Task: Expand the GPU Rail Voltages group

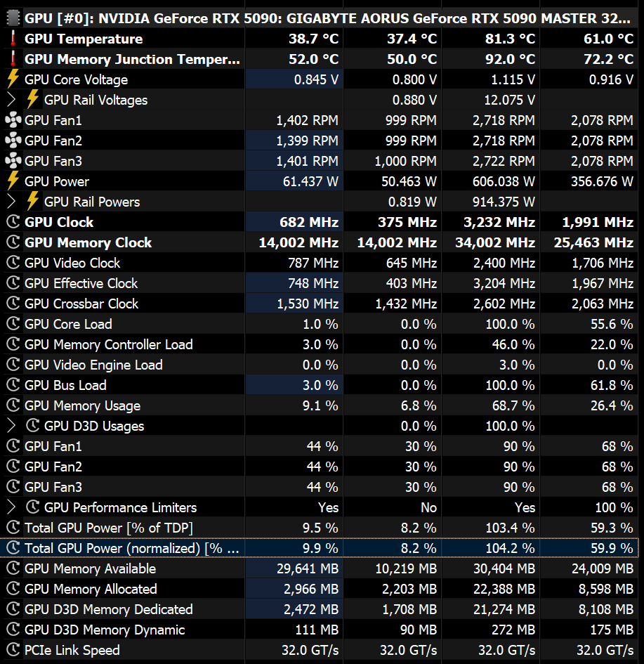Action: tap(11, 100)
